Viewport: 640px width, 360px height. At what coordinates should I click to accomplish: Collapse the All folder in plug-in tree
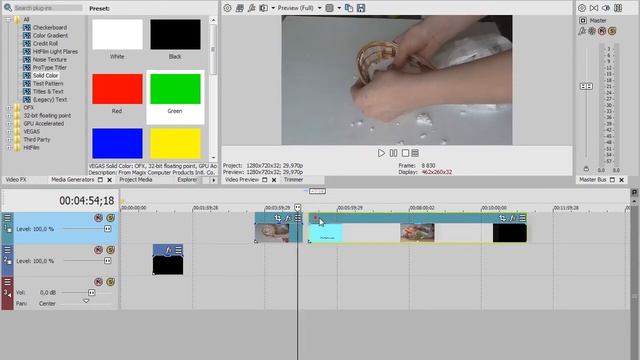pos(9,19)
